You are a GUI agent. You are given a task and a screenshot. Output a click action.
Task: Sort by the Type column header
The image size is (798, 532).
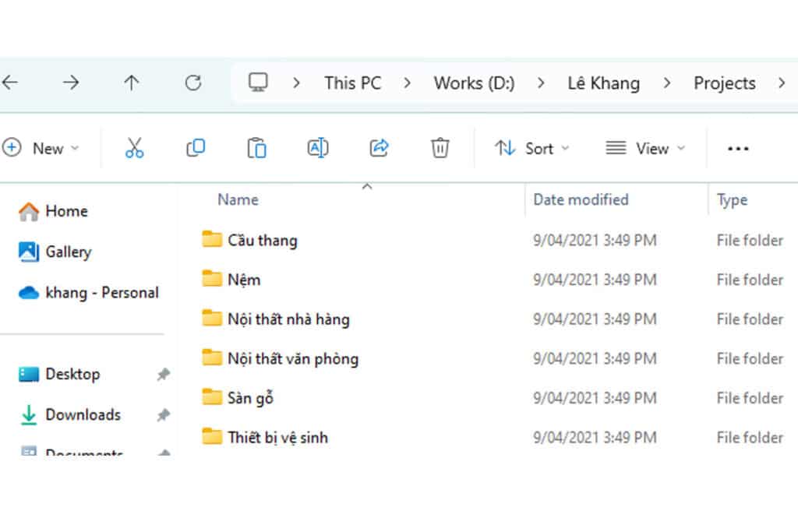click(732, 200)
